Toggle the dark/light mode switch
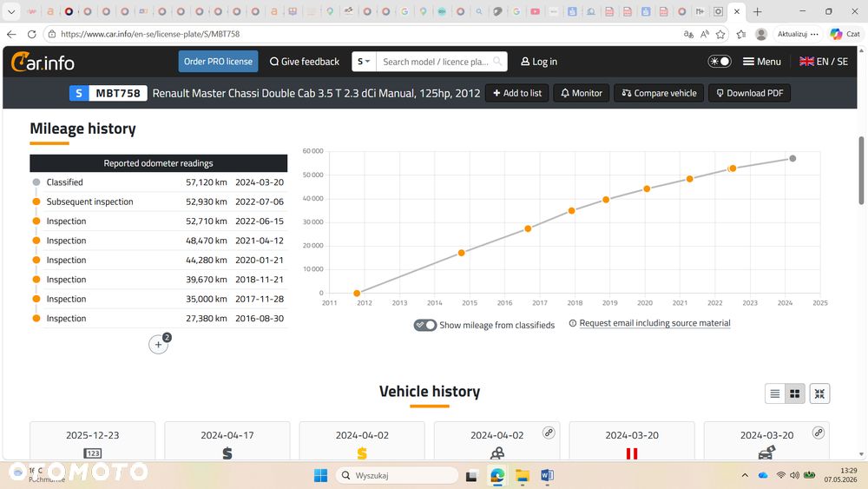Image resolution: width=868 pixels, height=489 pixels. [x=719, y=62]
